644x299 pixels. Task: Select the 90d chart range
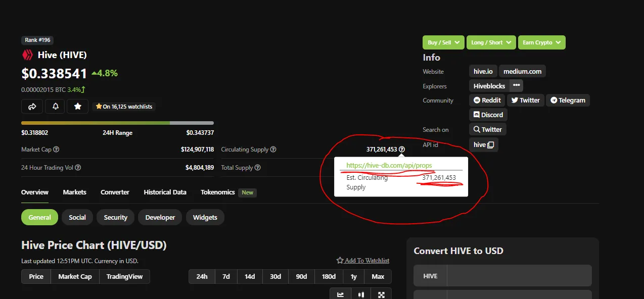(302, 276)
